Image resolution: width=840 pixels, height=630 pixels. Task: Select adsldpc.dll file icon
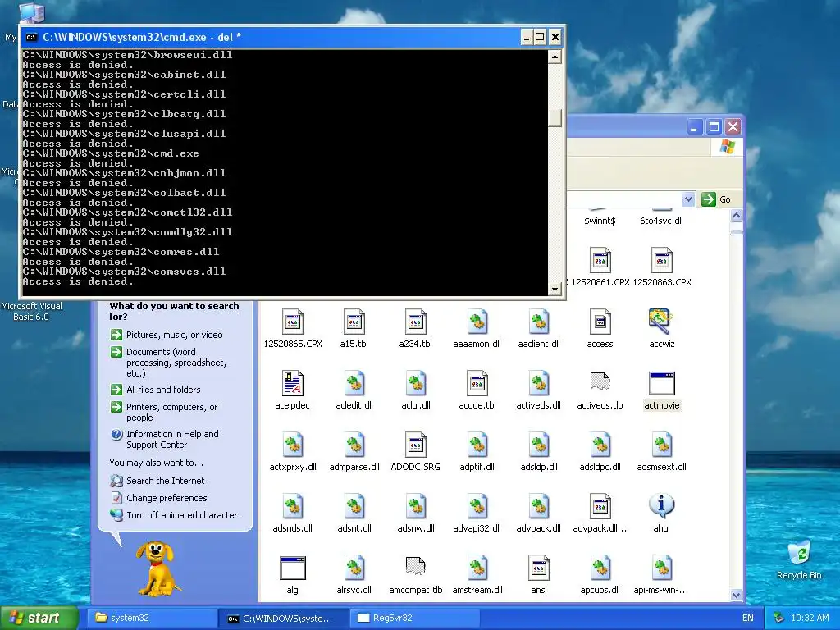pos(600,445)
